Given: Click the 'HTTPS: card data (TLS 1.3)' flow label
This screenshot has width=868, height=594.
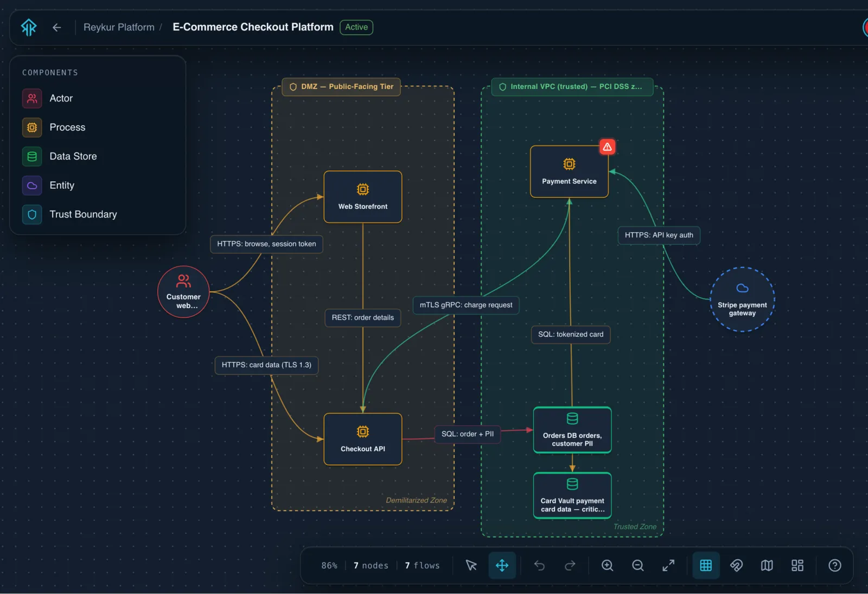Looking at the screenshot, I should point(266,365).
